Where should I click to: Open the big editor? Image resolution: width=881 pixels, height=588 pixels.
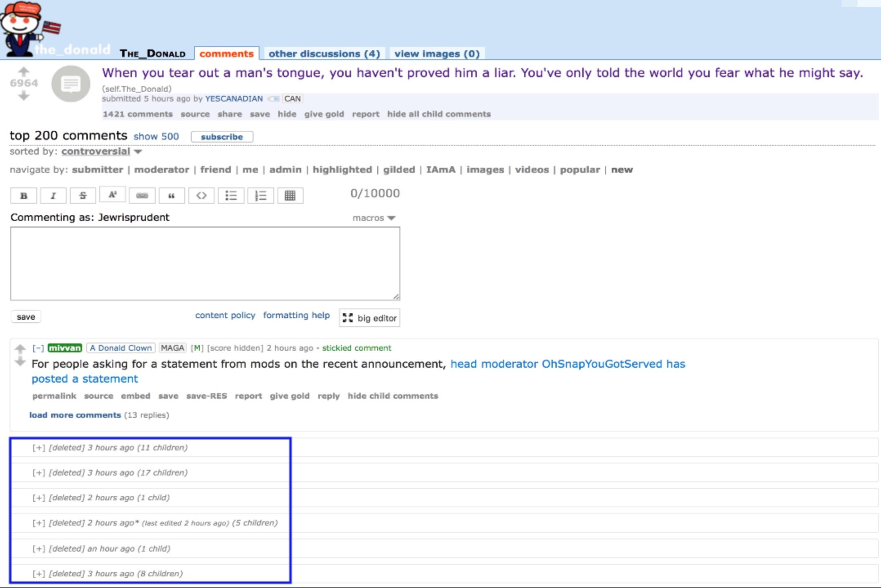(369, 318)
